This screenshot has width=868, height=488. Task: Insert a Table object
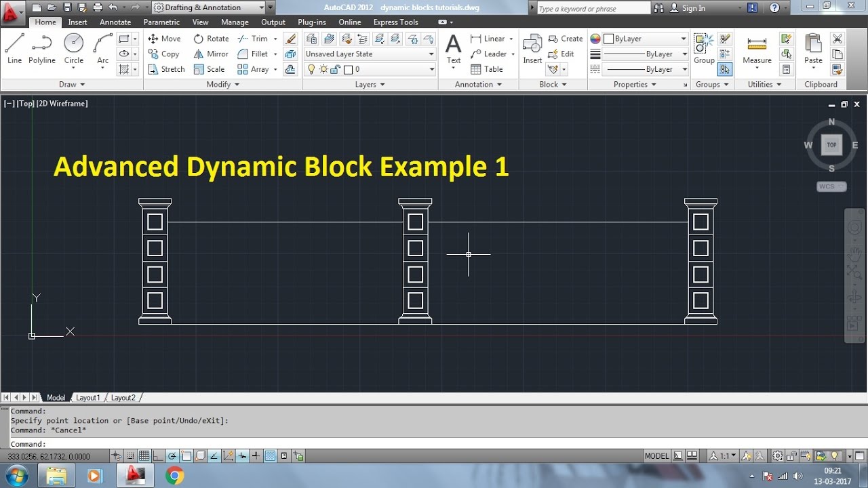tap(486, 69)
